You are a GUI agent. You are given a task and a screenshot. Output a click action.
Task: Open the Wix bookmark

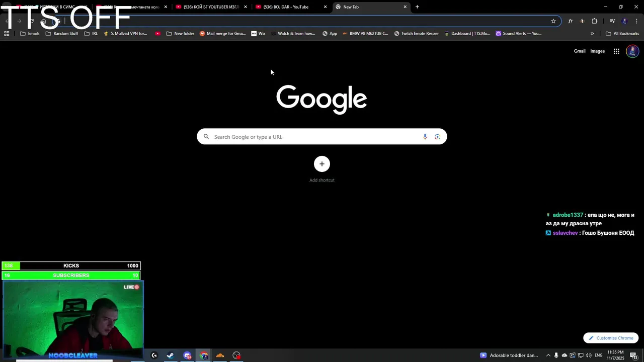tap(258, 34)
